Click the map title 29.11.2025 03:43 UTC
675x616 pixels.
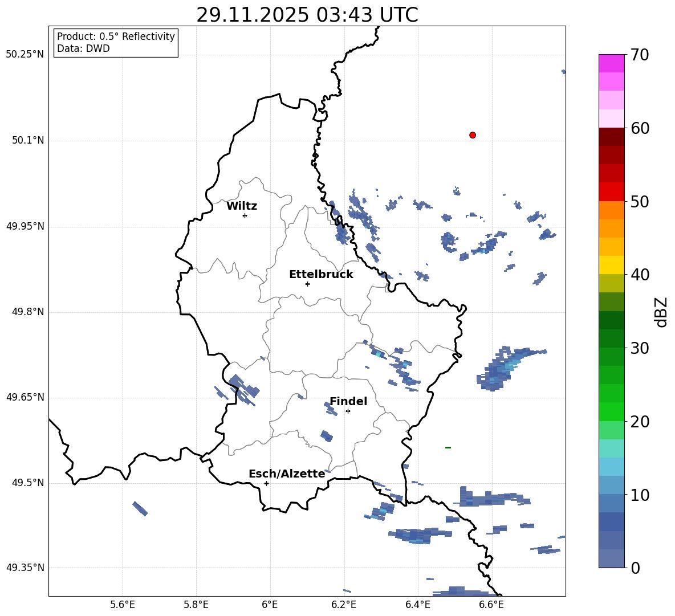click(307, 15)
